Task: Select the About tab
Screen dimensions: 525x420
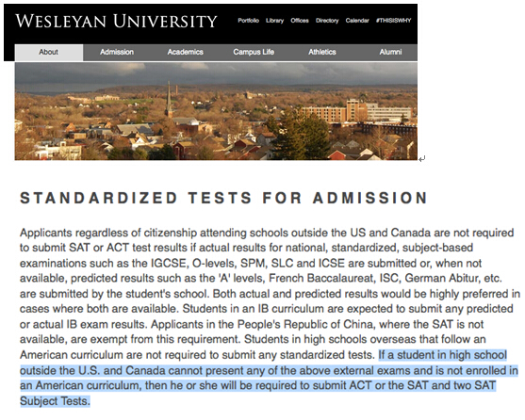Action: pyautogui.click(x=49, y=52)
